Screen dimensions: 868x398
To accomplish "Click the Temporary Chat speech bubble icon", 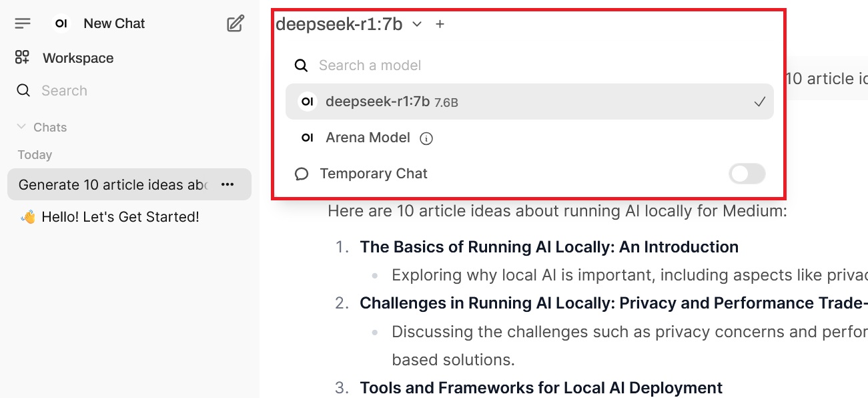I will click(302, 174).
